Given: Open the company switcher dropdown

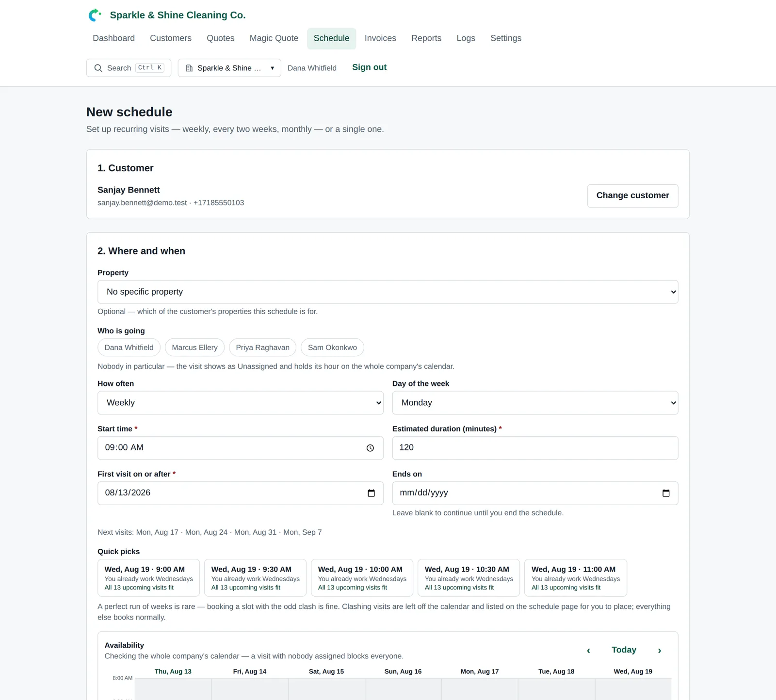Looking at the screenshot, I should pyautogui.click(x=229, y=68).
